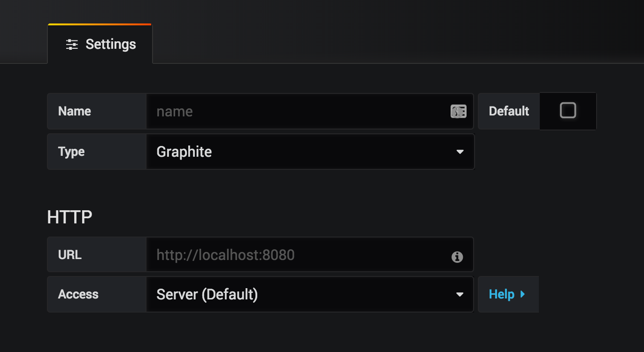The width and height of the screenshot is (644, 352).
Task: Enable the Default checkbox
Action: [568, 110]
